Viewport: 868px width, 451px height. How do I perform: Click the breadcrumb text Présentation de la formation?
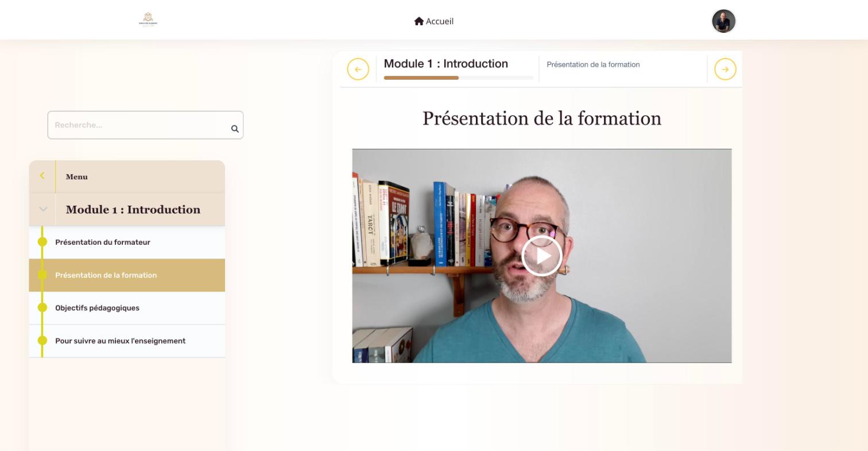pos(593,64)
